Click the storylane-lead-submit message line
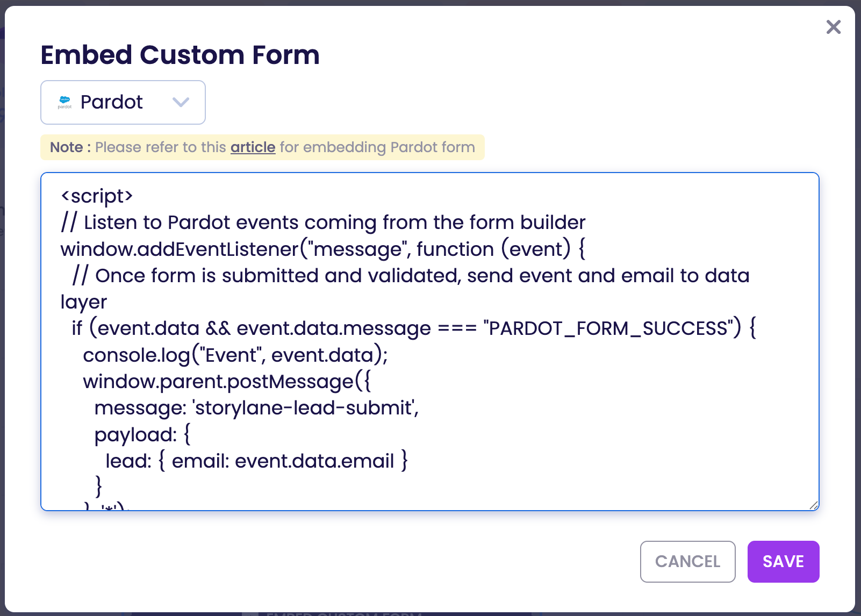Viewport: 861px width, 616px height. tap(256, 408)
